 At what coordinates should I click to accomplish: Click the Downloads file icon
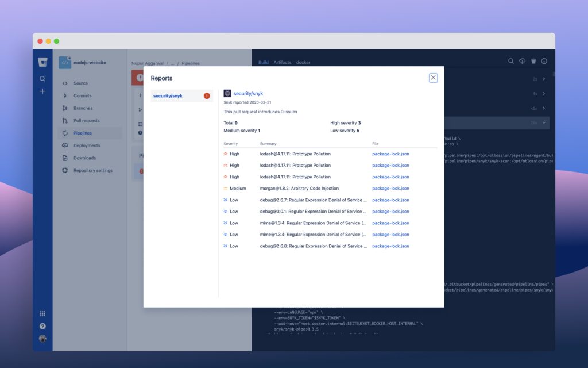(x=65, y=158)
